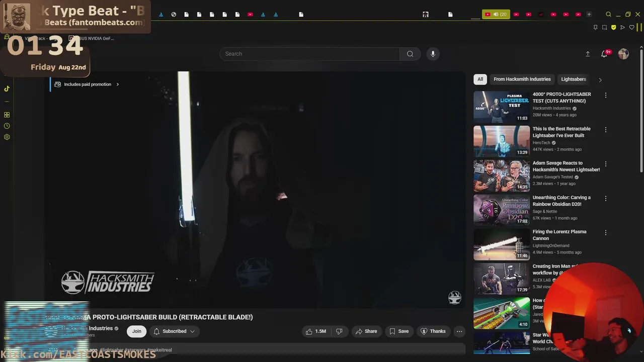Bookmark the page with the heart icon
This screenshot has width=644, height=362.
(x=631, y=27)
